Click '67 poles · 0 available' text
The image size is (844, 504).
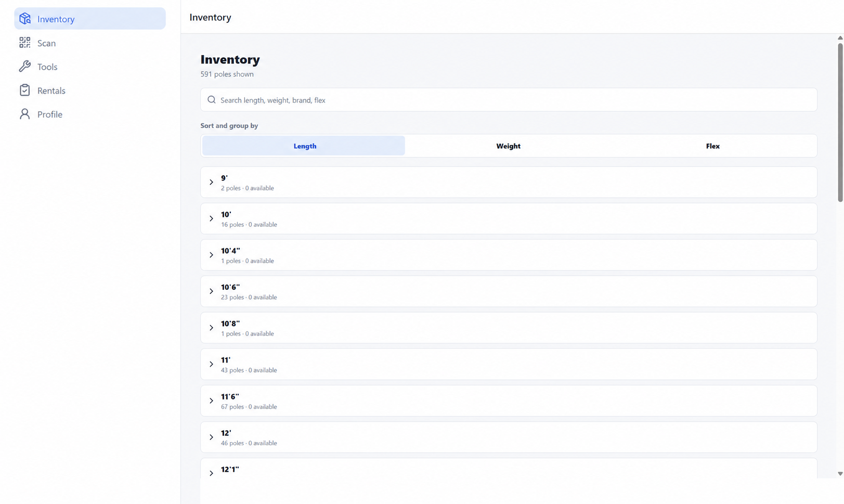click(x=249, y=407)
